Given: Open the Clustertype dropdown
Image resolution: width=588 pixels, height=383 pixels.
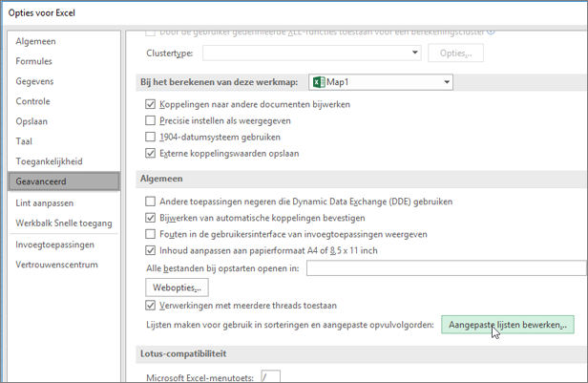Looking at the screenshot, I should 311,53.
